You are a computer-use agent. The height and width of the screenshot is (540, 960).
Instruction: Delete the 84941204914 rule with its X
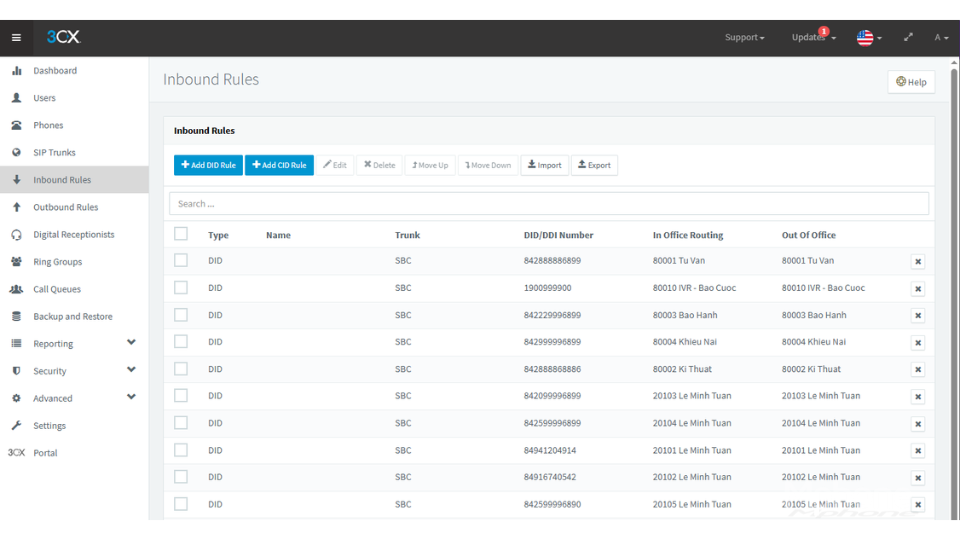[x=918, y=451]
